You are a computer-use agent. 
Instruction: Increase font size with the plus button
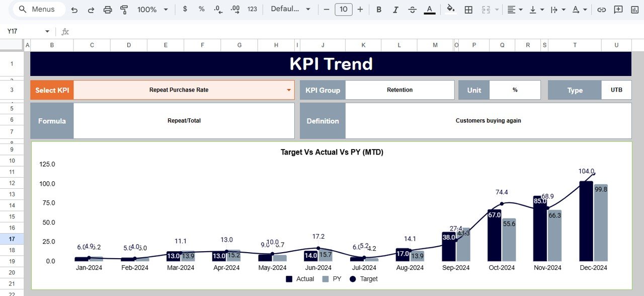point(360,9)
